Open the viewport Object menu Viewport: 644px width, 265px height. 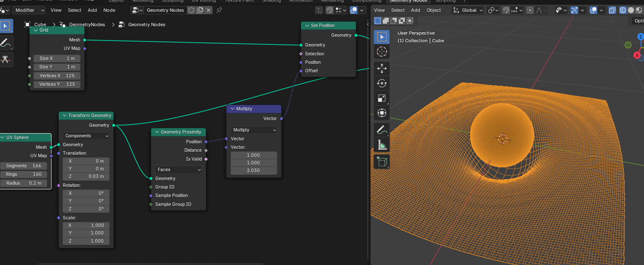coord(434,10)
